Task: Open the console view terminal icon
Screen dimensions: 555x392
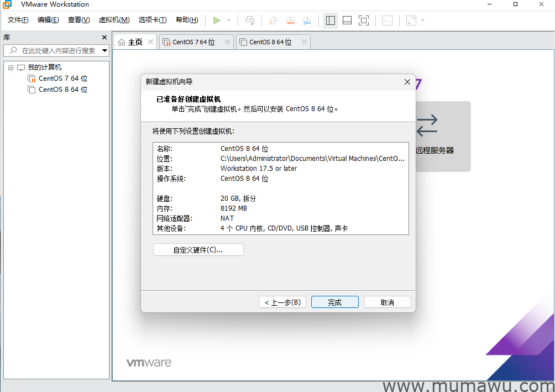Action: pyautogui.click(x=388, y=20)
